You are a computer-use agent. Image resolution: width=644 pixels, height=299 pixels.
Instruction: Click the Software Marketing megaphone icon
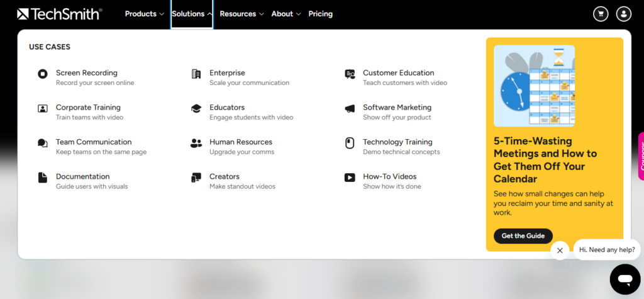click(350, 109)
